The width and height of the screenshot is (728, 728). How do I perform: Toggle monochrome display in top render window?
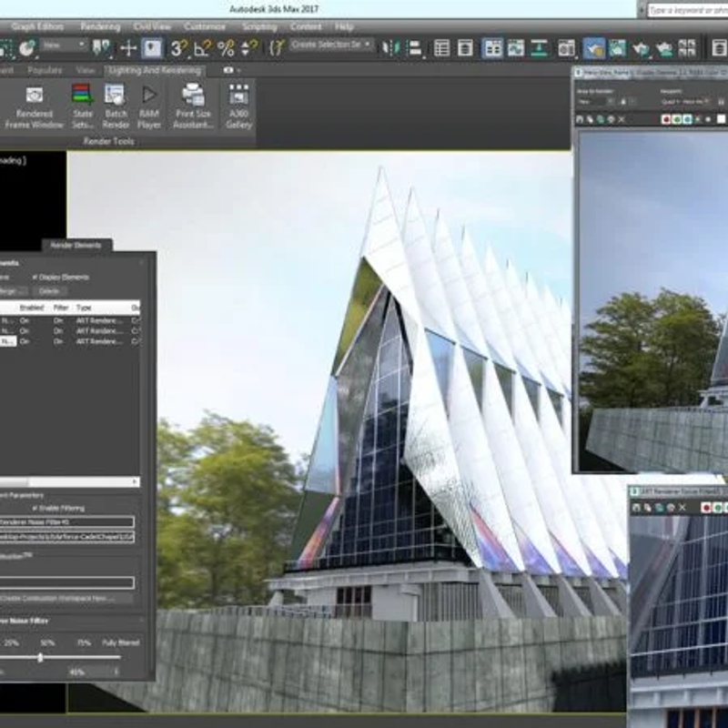click(708, 119)
